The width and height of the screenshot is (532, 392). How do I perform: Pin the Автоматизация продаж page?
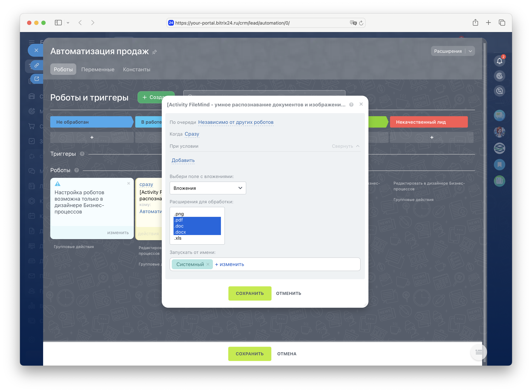154,52
